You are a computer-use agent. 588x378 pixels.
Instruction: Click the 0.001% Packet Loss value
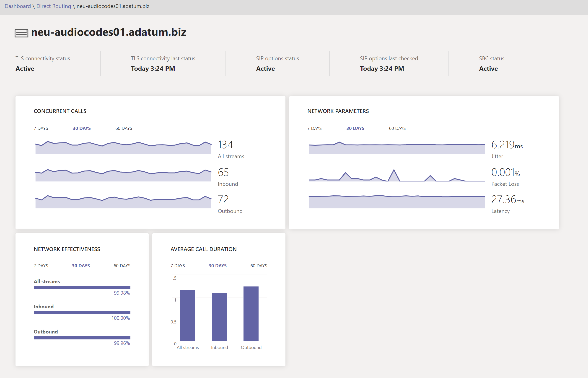(x=505, y=172)
